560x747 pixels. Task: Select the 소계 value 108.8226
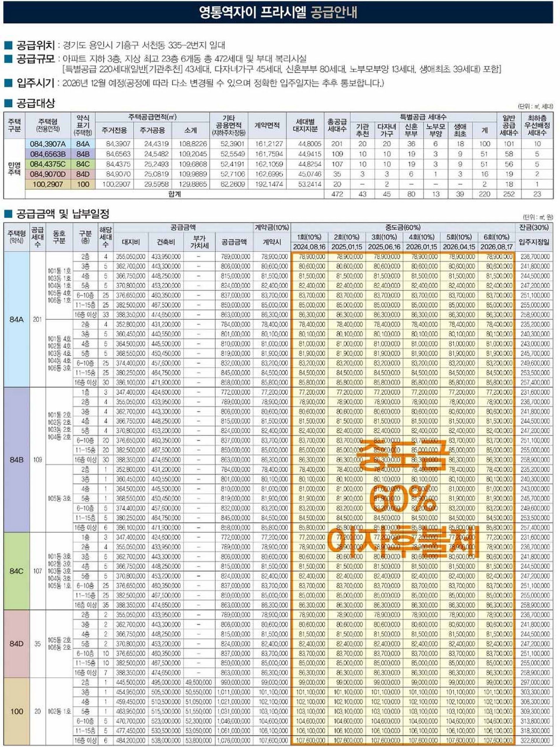[x=193, y=144]
